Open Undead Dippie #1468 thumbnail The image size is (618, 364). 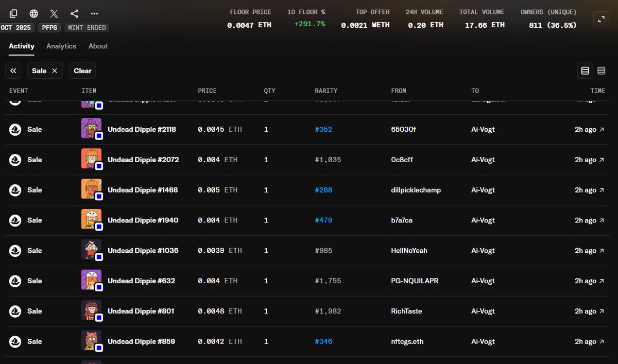92,189
